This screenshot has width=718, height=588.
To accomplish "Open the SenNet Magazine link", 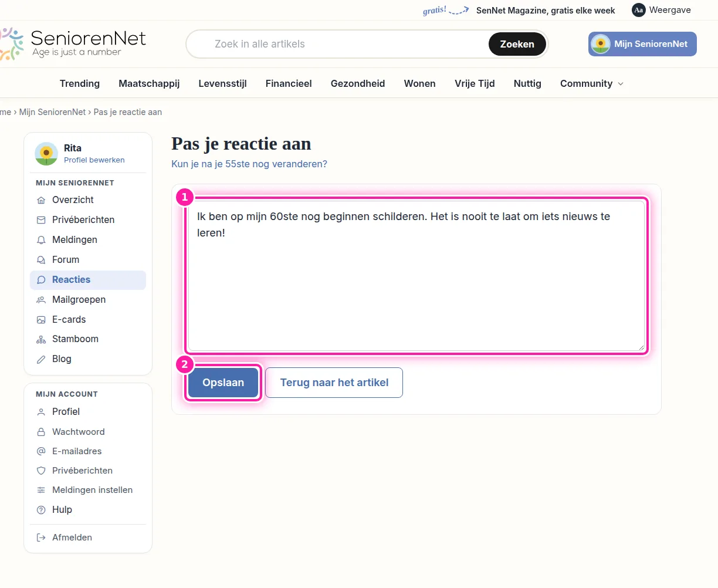I will click(x=546, y=10).
